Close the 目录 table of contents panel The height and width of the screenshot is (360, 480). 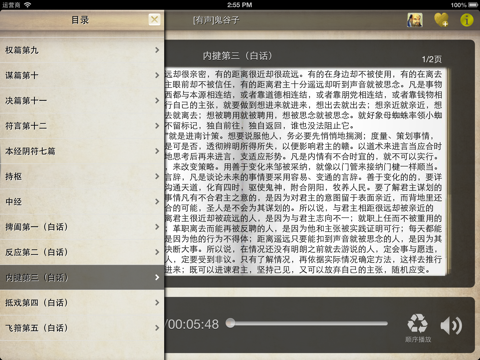154,20
